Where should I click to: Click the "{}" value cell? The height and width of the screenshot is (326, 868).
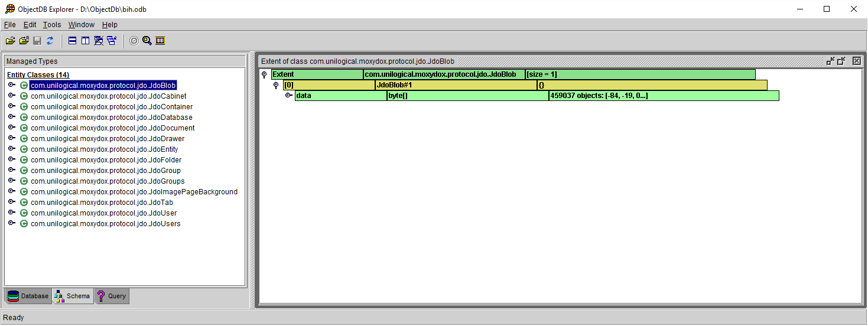point(652,85)
